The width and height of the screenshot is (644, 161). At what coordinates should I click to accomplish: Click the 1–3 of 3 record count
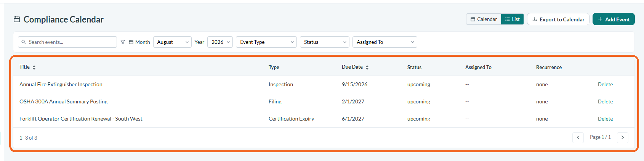point(28,138)
